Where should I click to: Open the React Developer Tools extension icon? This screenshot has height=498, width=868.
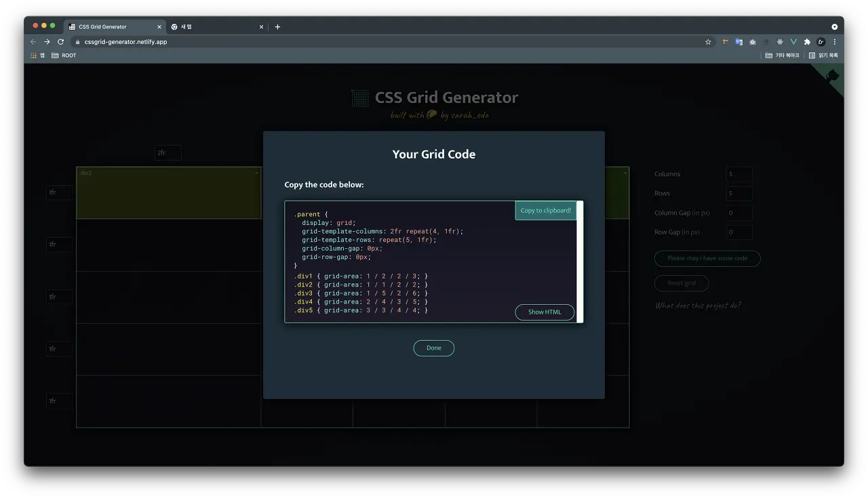coord(780,42)
